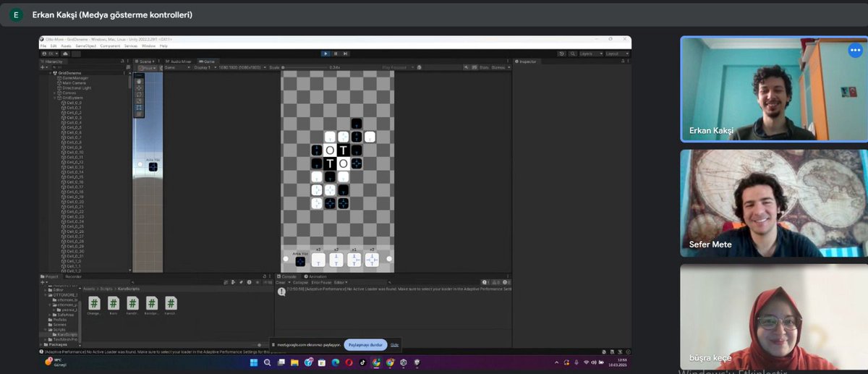
Task: Open the Editor dropdown in Console
Action: [x=340, y=282]
